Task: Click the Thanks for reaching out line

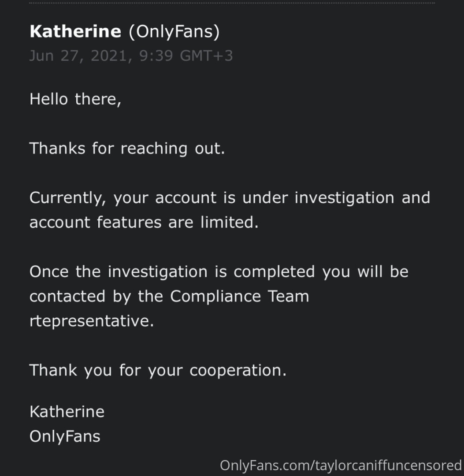Action: [x=127, y=149]
